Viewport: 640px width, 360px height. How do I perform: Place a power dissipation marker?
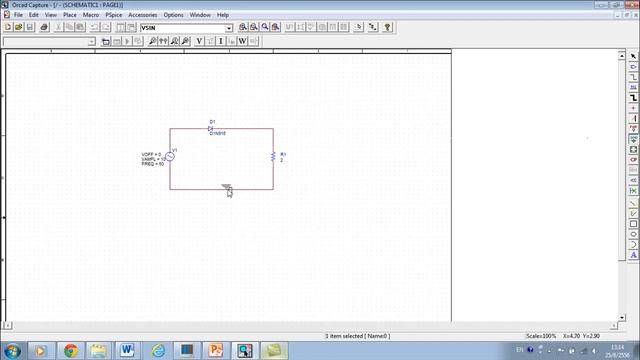185,41
